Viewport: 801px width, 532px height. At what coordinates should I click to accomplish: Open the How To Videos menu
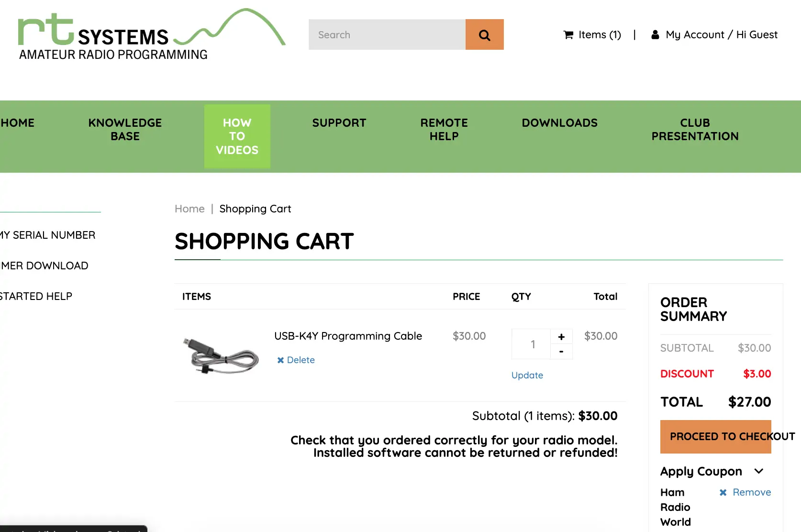pos(237,136)
